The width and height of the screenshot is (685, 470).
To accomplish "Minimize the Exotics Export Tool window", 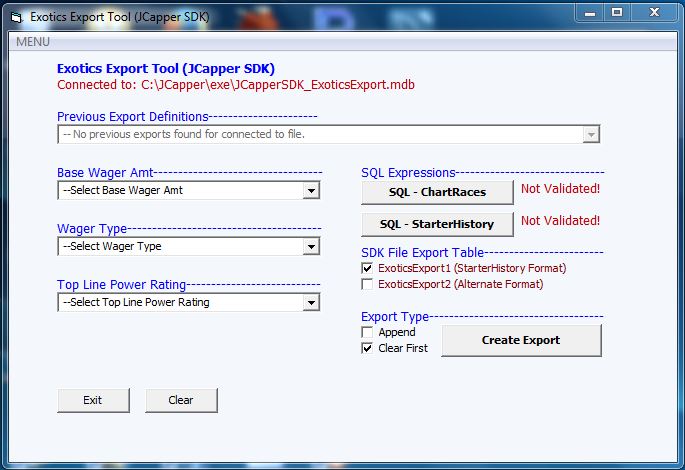I will click(590, 13).
